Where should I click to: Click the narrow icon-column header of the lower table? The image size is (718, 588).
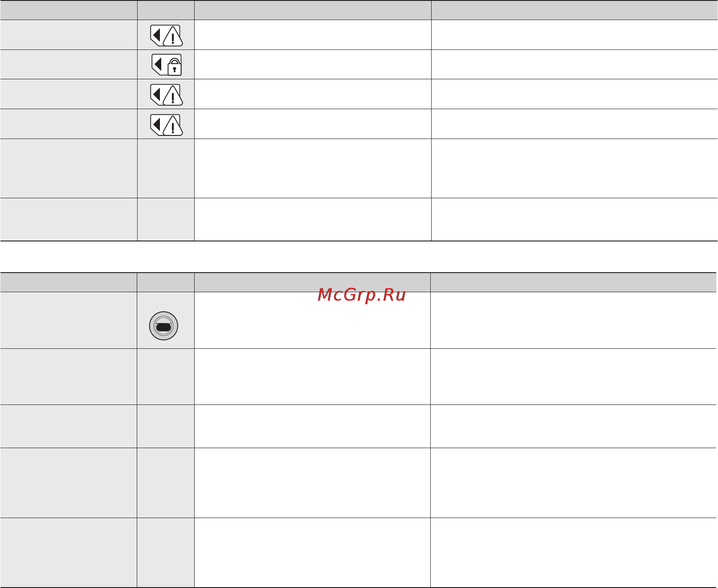pyautogui.click(x=166, y=282)
